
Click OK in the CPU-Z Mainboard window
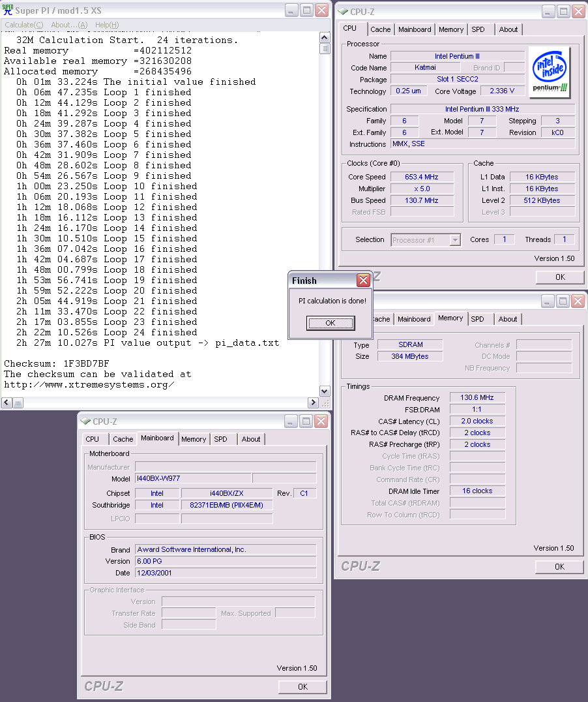tap(302, 687)
